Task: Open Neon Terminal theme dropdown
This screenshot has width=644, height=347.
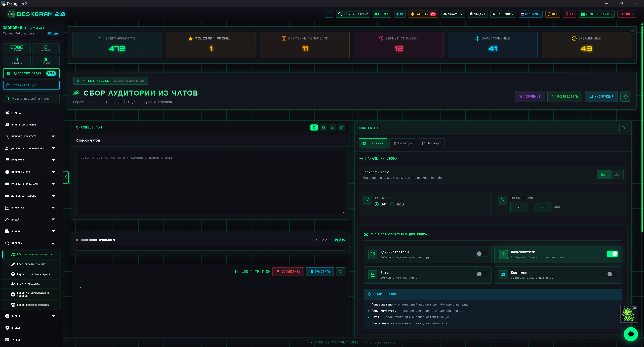Action: point(596,14)
